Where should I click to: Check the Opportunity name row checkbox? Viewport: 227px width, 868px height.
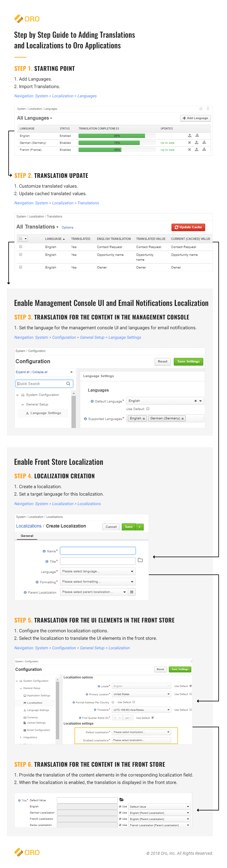pos(20,254)
